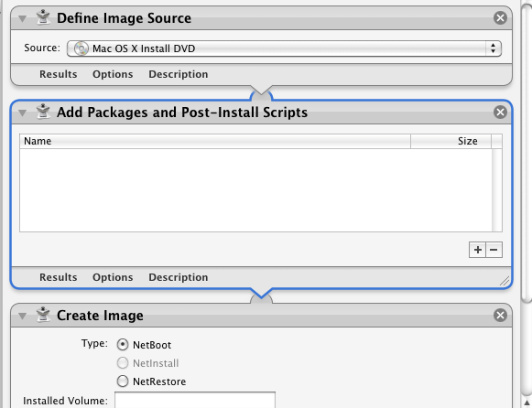Collapse the Create Image action
532x408 pixels.
(22, 316)
